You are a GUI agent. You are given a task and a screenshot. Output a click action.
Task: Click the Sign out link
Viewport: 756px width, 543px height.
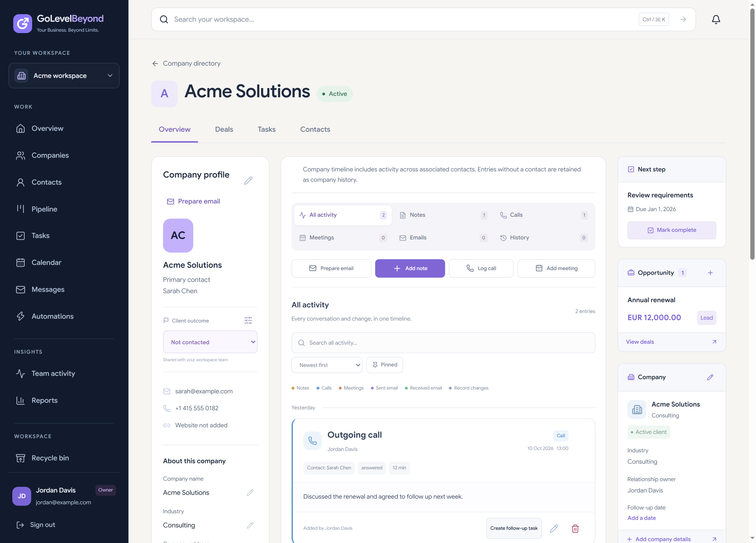coord(36,525)
